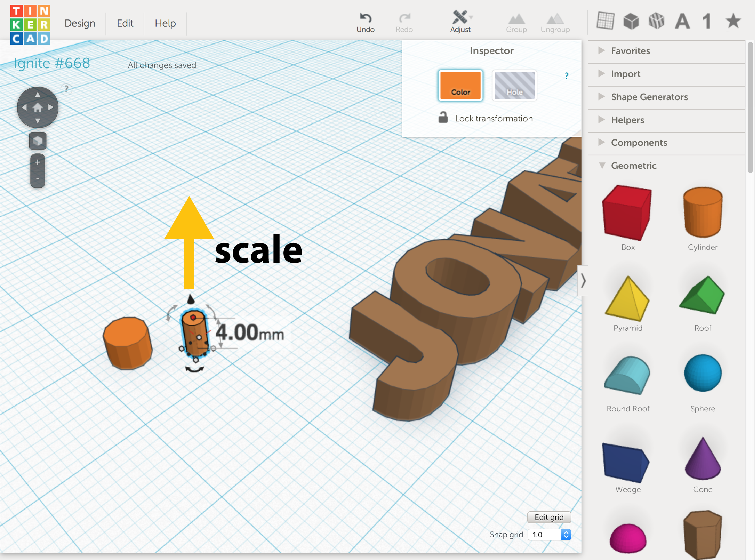Screen dimensions: 755x560
Task: Open the Edit menu
Action: (125, 23)
